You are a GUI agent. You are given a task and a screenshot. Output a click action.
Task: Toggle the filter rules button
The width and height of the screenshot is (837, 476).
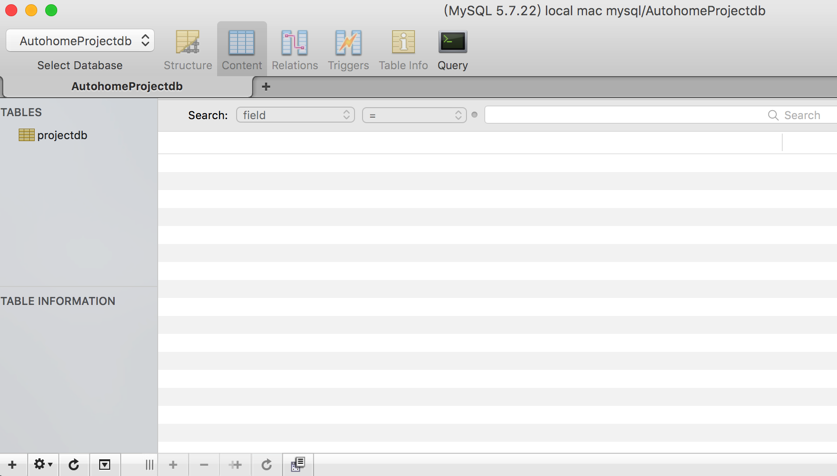tap(298, 465)
